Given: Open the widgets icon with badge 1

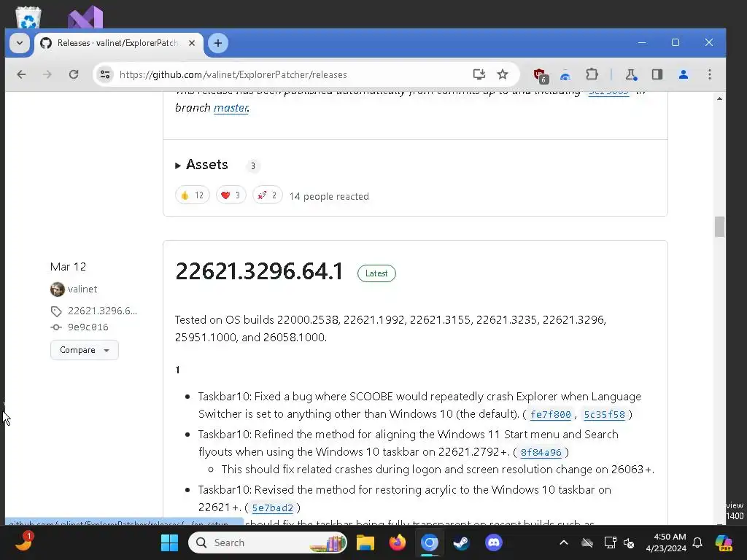Looking at the screenshot, I should [x=23, y=542].
